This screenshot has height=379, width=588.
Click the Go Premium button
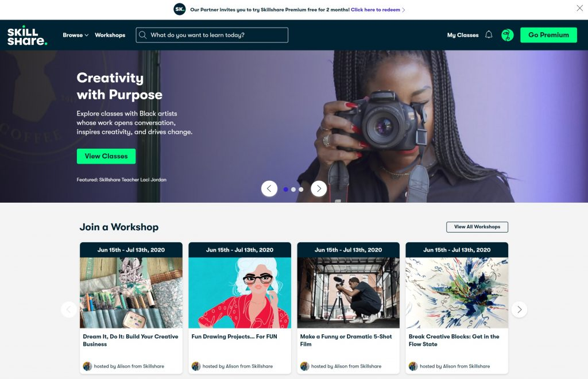(548, 35)
